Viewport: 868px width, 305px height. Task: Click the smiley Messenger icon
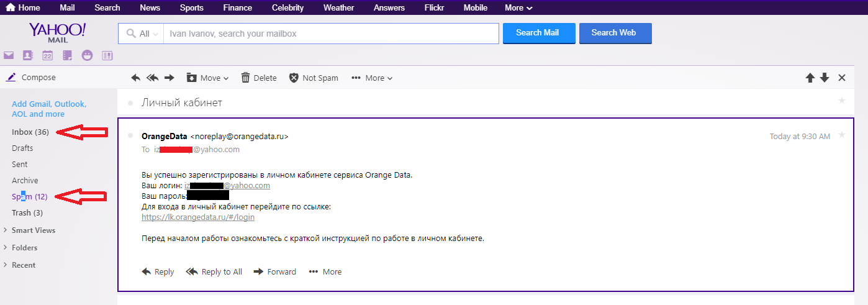[87, 55]
